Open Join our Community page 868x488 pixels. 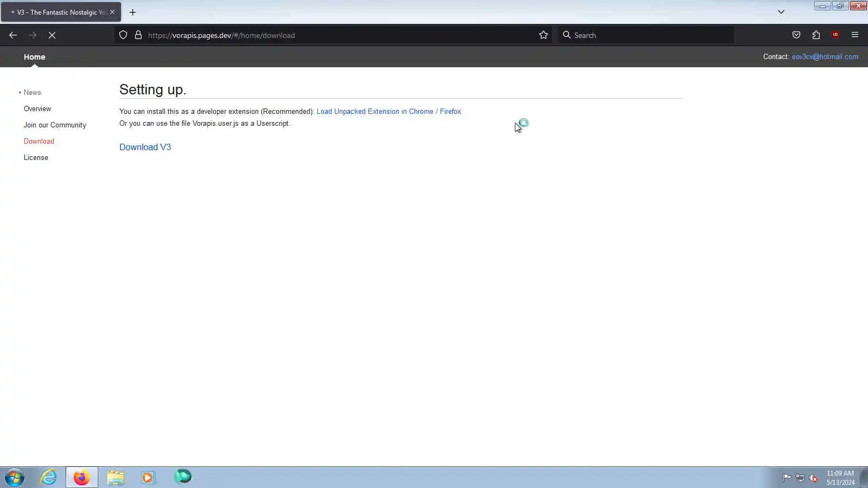click(x=55, y=125)
